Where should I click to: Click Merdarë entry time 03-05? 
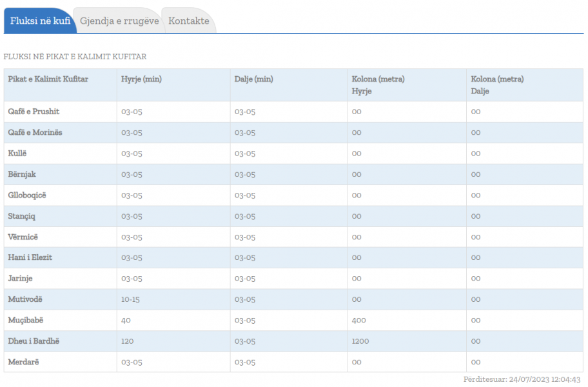point(132,362)
